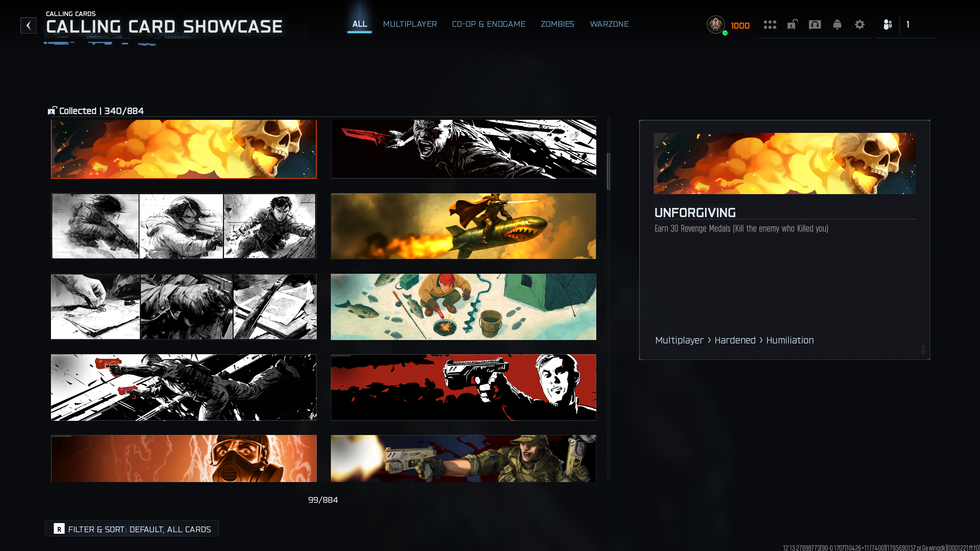Screen dimensions: 980x551
Task: Click the CALLING CARD SHOWCASE heading
Action: point(164,26)
